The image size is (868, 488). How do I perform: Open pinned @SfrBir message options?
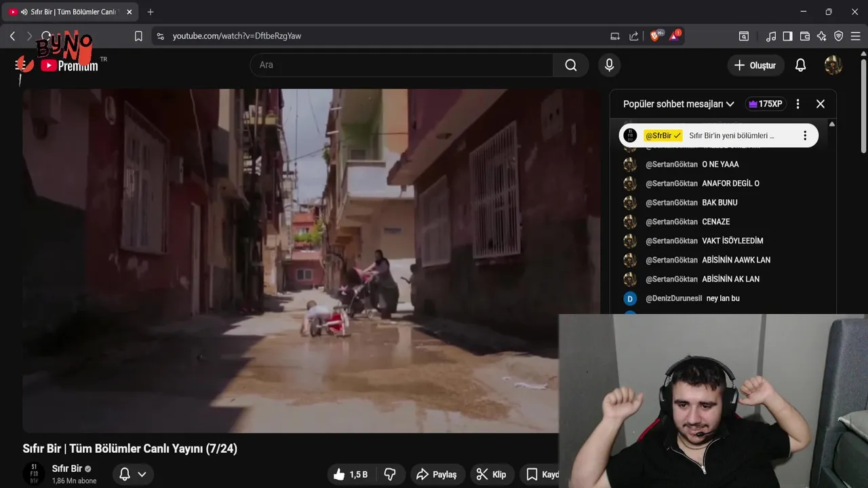(805, 136)
